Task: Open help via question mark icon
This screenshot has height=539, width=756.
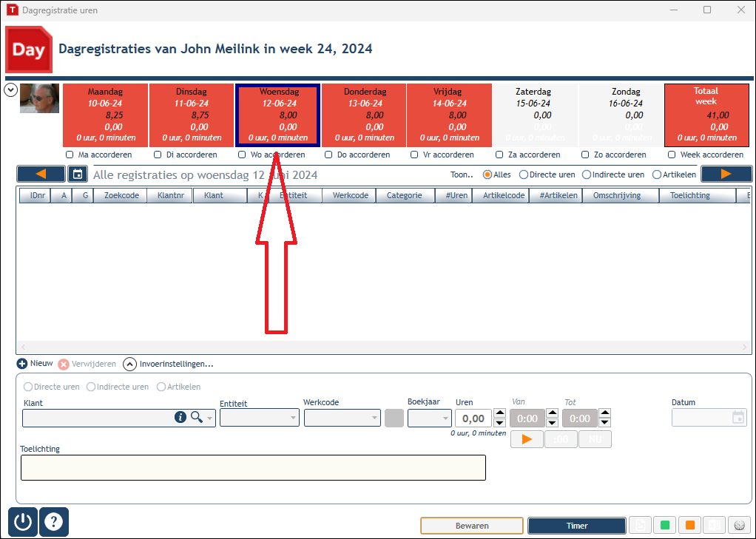Action: click(53, 522)
